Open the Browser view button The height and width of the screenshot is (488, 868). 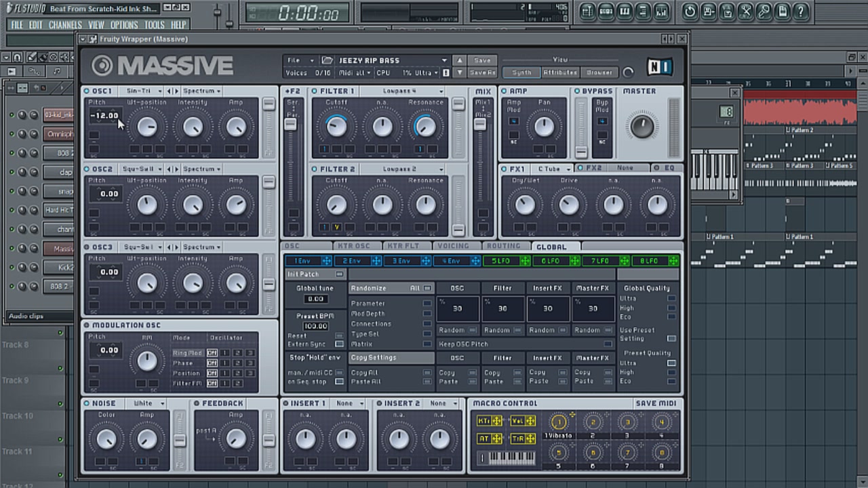coord(599,73)
